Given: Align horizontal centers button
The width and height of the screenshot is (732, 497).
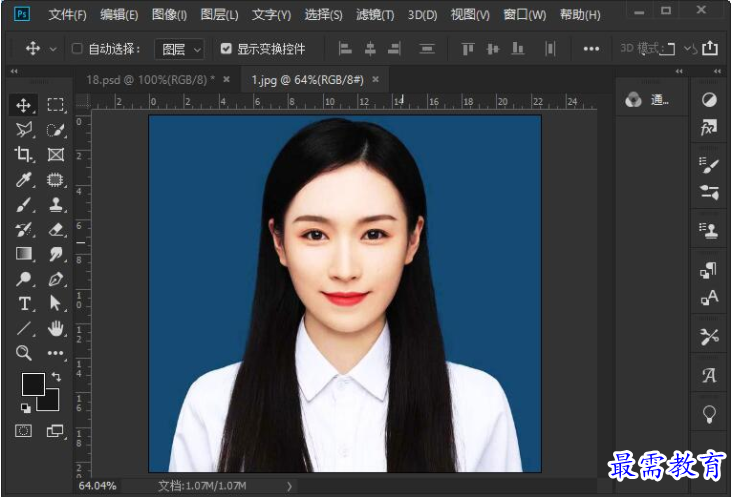Looking at the screenshot, I should [x=370, y=48].
